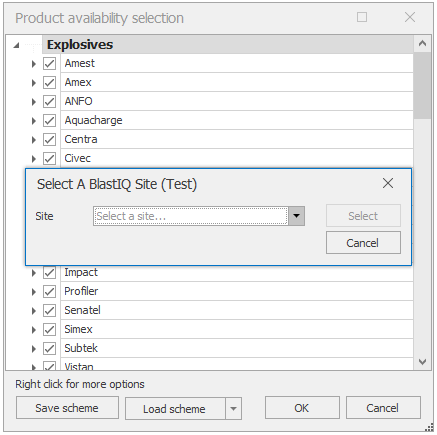This screenshot has height=435, width=437.
Task: Click the Save scheme button
Action: coord(67,408)
